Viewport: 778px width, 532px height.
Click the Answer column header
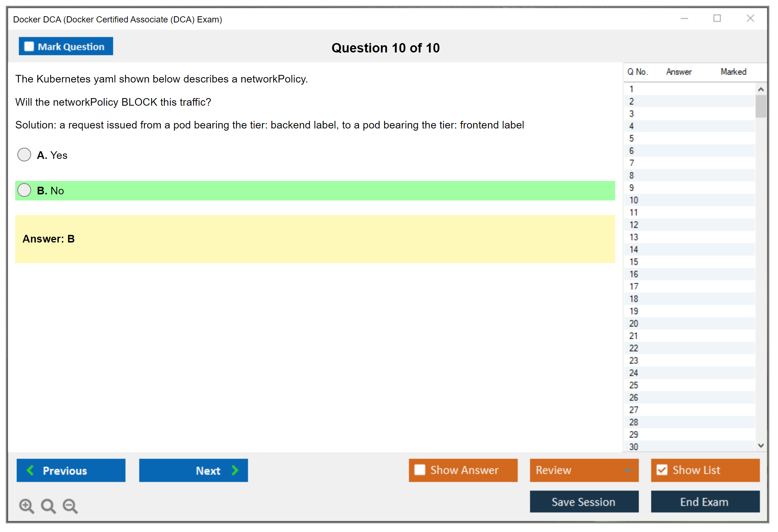click(x=678, y=72)
